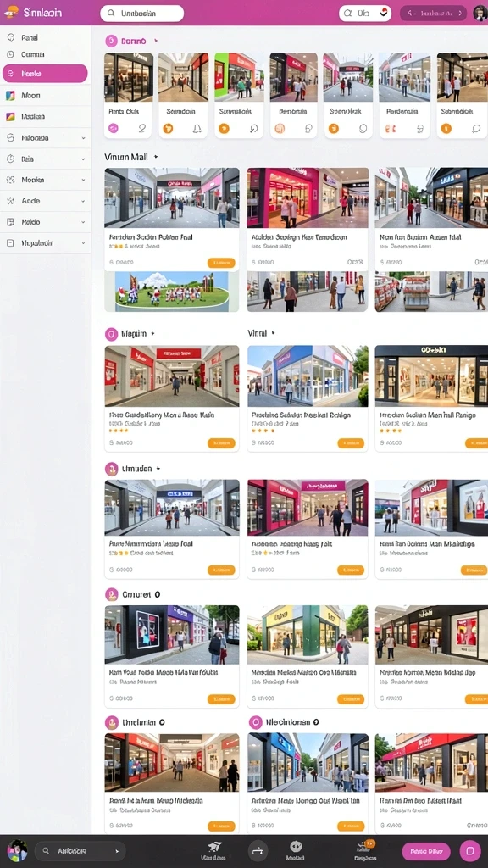Click the pink square icon button in the bottom bar
Viewport: 488px width, 868px height.
coord(469,850)
